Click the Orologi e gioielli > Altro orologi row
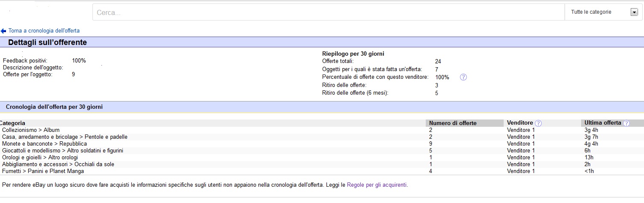The height and width of the screenshot is (203, 644). (x=322, y=157)
